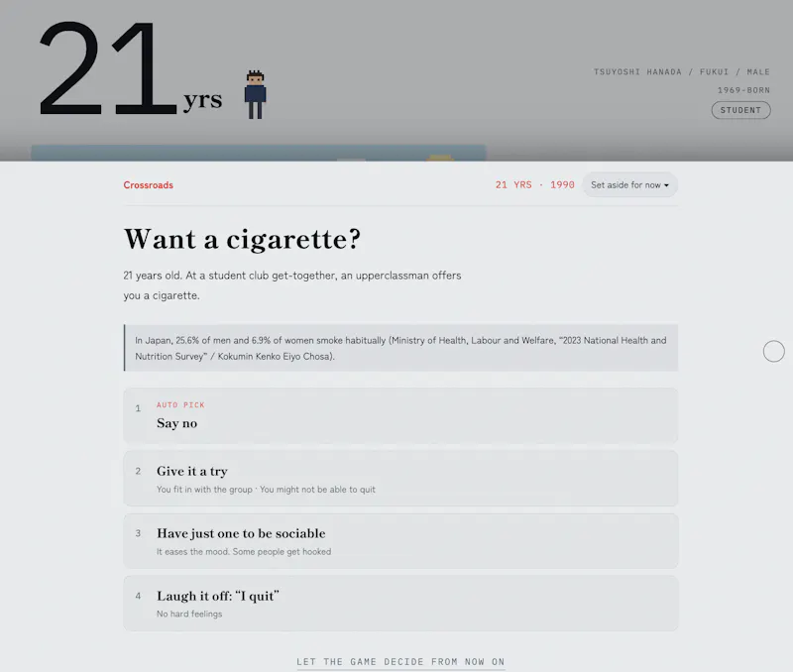Click 'Let the game decide from now on'
This screenshot has width=793, height=672.
coord(400,662)
